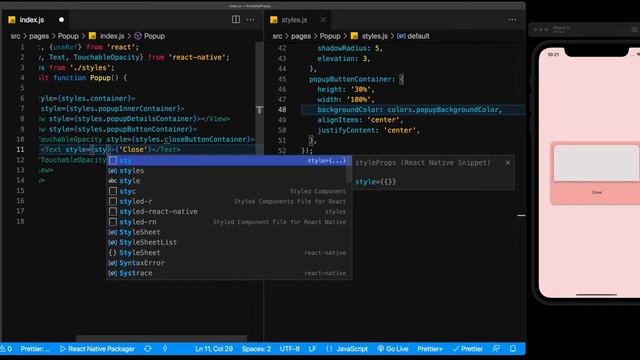Choose 'style' text autocomplete suggestion
This screenshot has height=360, width=640.
(x=227, y=181)
